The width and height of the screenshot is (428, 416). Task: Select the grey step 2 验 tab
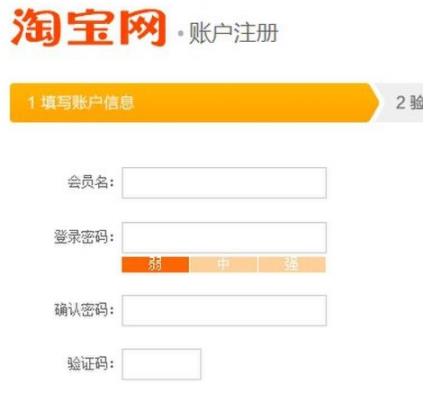[402, 103]
